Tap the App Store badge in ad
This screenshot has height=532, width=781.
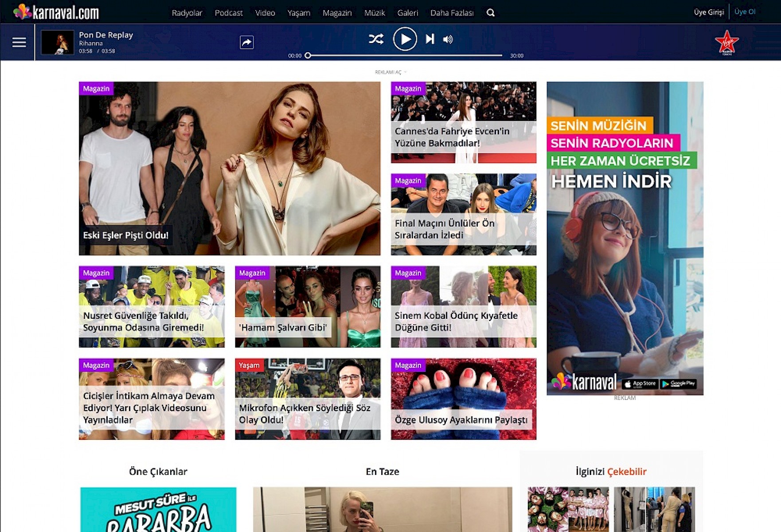click(640, 383)
